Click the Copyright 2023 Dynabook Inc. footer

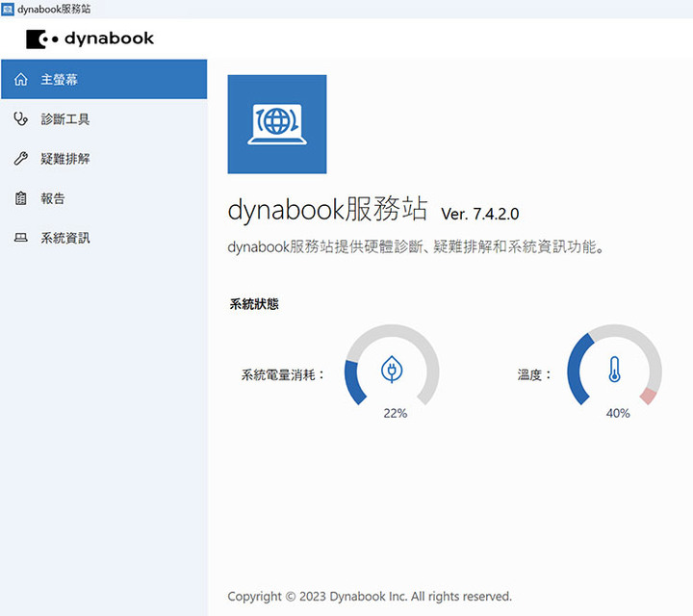370,597
